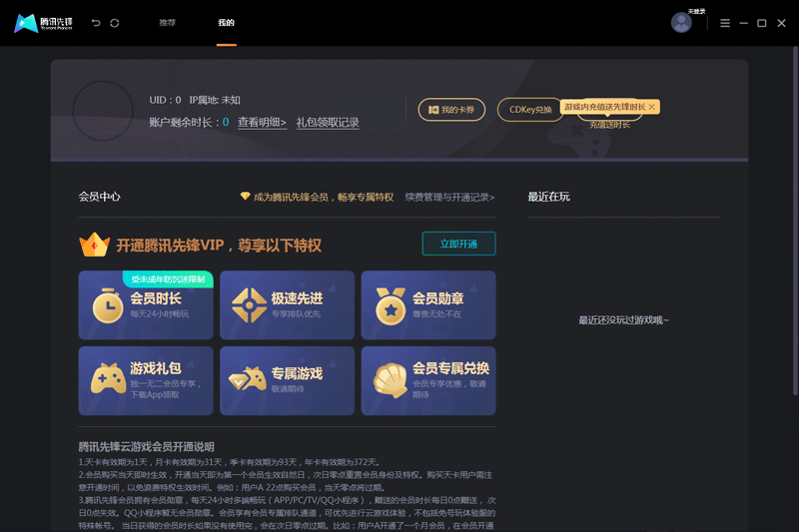The height and width of the screenshot is (532, 799).
Task: Click the diamond gamepad icon in 专属游戏 card
Action: coord(248,378)
